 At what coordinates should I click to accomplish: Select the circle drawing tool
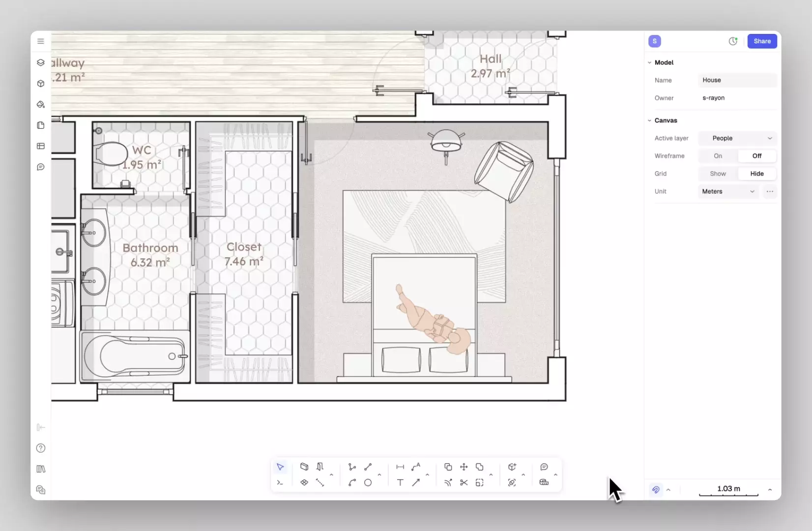click(368, 483)
